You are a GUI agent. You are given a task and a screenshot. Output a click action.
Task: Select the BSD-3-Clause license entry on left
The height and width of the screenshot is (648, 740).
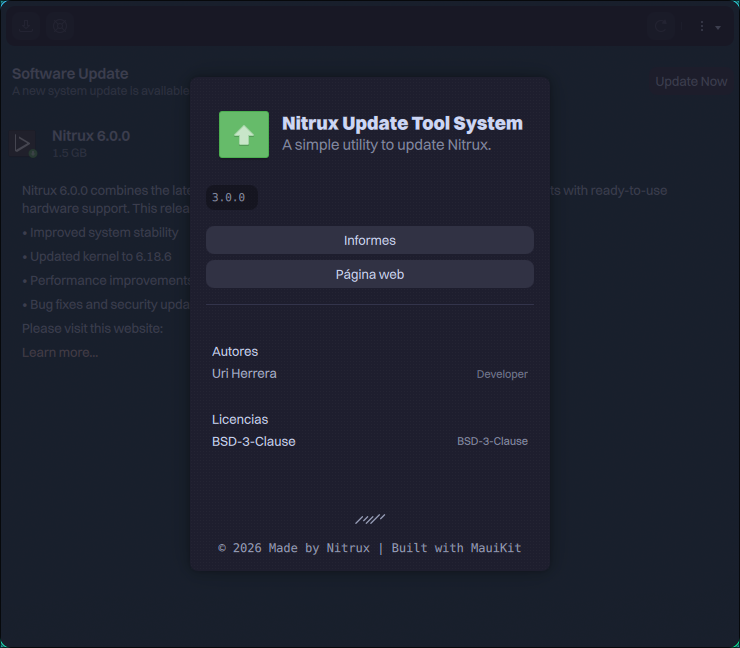pyautogui.click(x=254, y=441)
